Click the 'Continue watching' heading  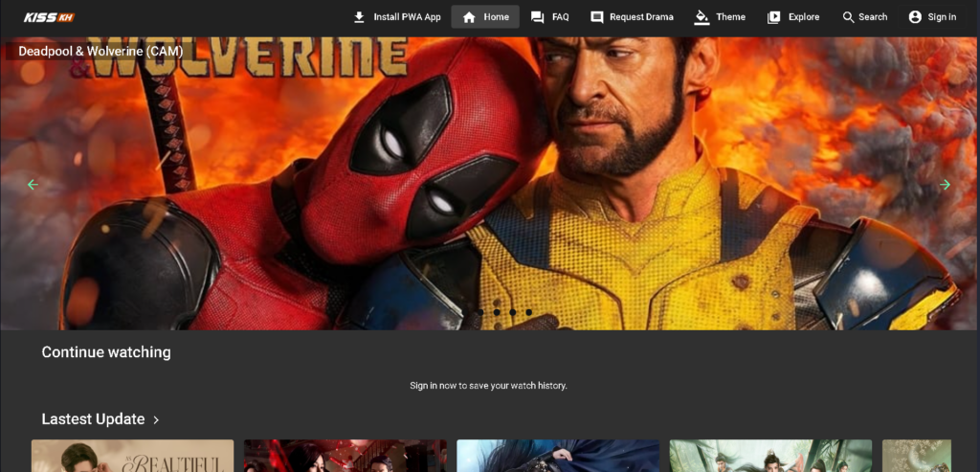coord(106,352)
